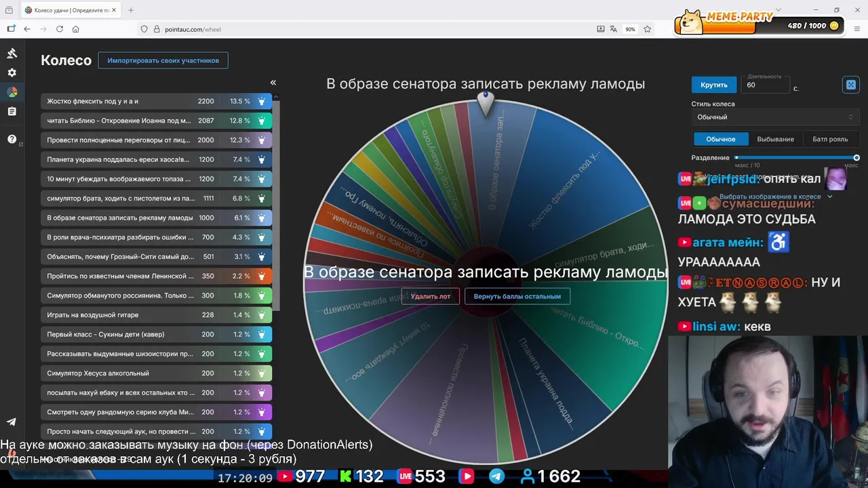Image resolution: width=868 pixels, height=488 pixels.
Task: Click 'Импортировать своих участников' button
Action: pos(163,60)
